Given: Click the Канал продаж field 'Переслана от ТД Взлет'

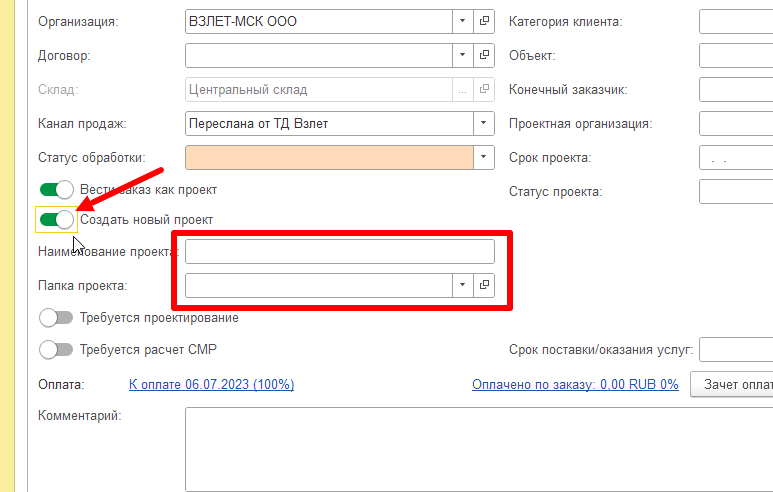Looking at the screenshot, I should pos(329,123).
